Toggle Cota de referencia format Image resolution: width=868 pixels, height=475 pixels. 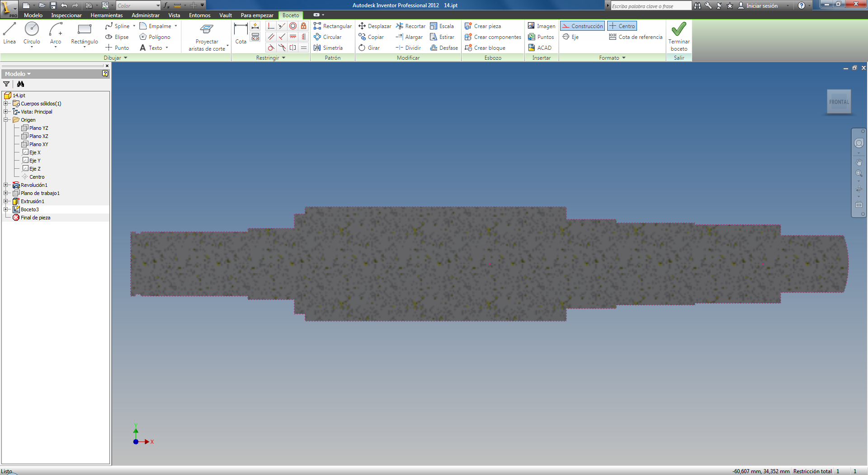[x=636, y=37]
